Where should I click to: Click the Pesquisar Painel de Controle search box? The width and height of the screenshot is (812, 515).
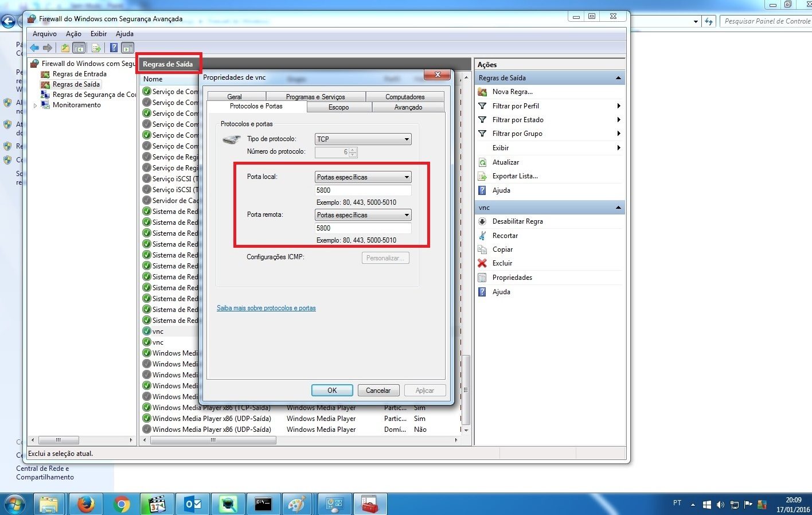click(766, 21)
